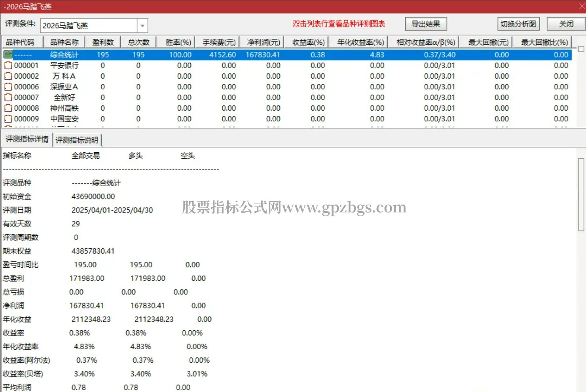Image resolution: width=586 pixels, height=392 pixels.
Task: Check the box for 000008 神州高铁
Action: [x=8, y=108]
